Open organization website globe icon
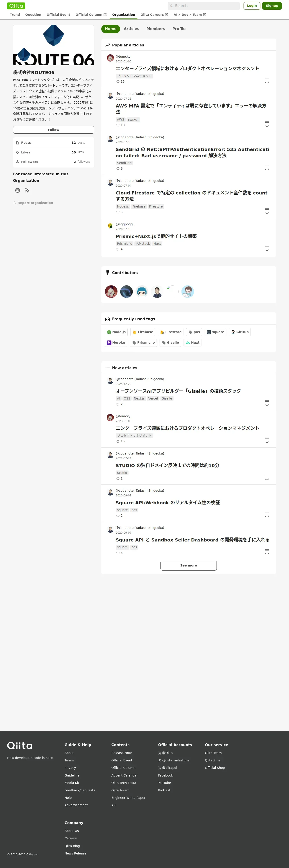This screenshot has height=868, width=289. [x=18, y=190]
